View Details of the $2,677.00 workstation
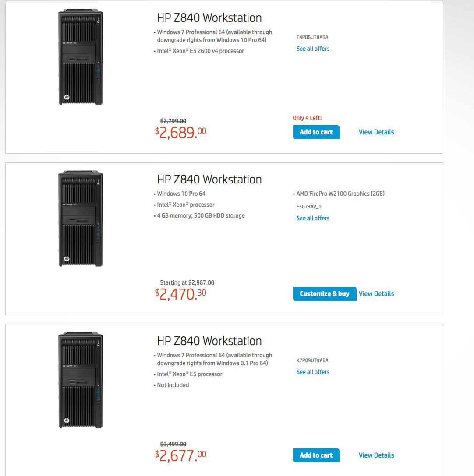The width and height of the screenshot is (474, 476). point(376,455)
